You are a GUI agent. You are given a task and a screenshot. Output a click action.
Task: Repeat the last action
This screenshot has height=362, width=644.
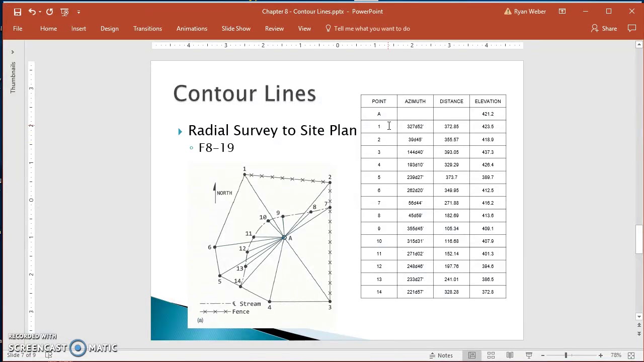[49, 12]
